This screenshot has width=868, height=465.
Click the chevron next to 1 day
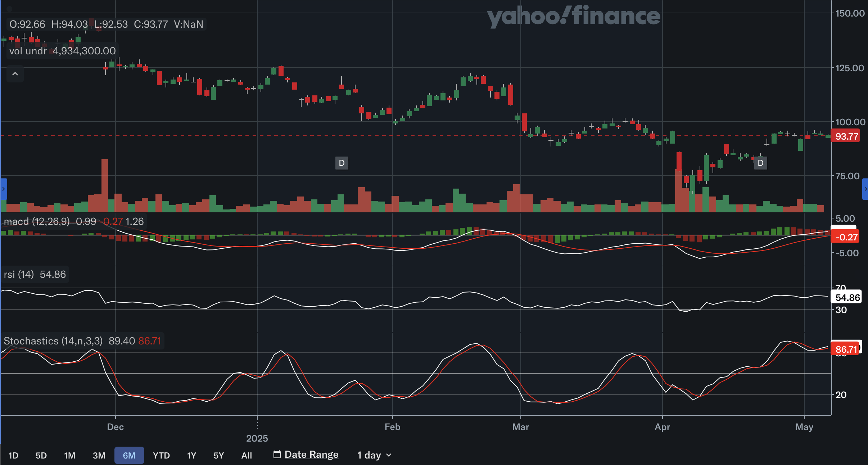tap(389, 455)
